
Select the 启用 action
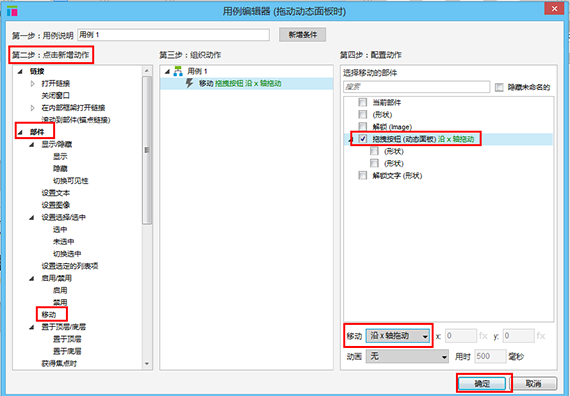pos(60,290)
